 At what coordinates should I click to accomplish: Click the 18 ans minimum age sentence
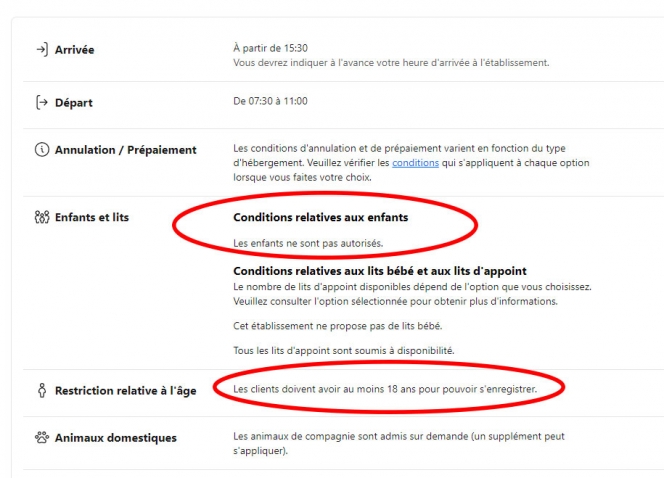coord(385,387)
